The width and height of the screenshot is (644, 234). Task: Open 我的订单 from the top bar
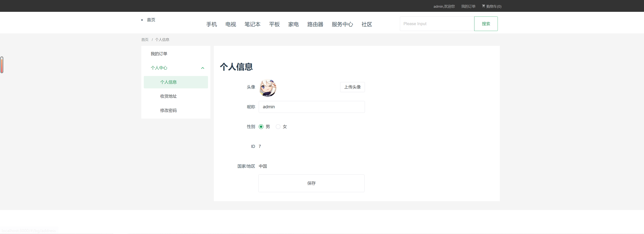point(468,6)
